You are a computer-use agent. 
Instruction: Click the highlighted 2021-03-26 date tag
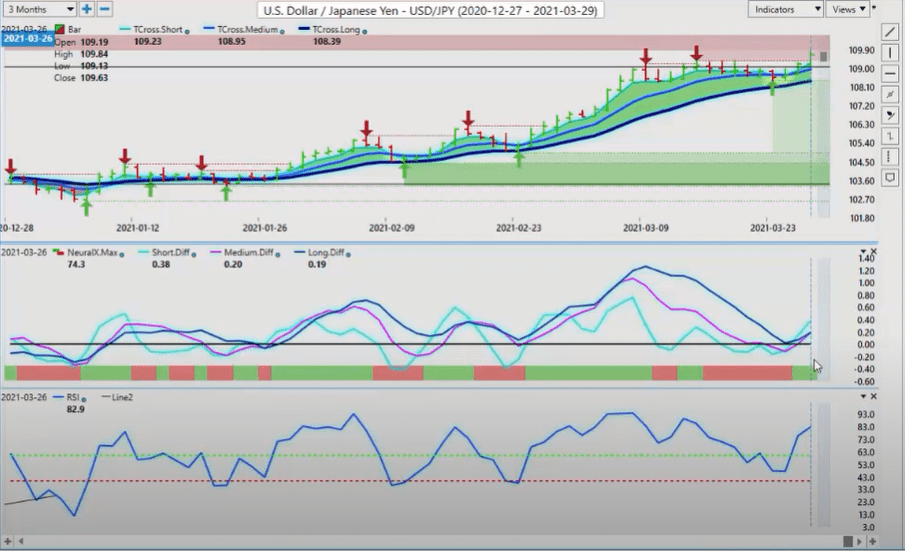pyautogui.click(x=28, y=39)
